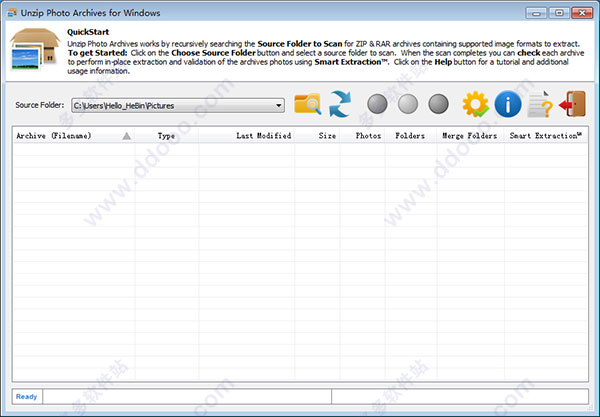Click the Merge Folders column header
Screen dimensions: 600x417
point(470,136)
